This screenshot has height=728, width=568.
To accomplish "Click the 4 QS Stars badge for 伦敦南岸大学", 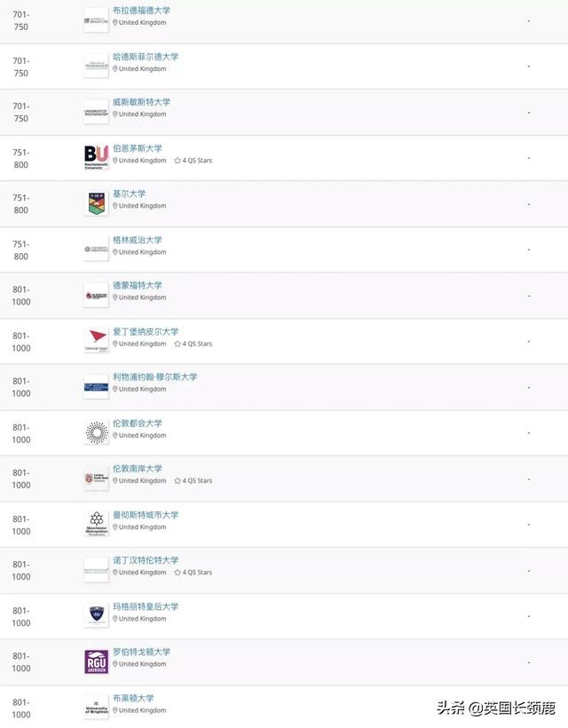I will pos(193,481).
